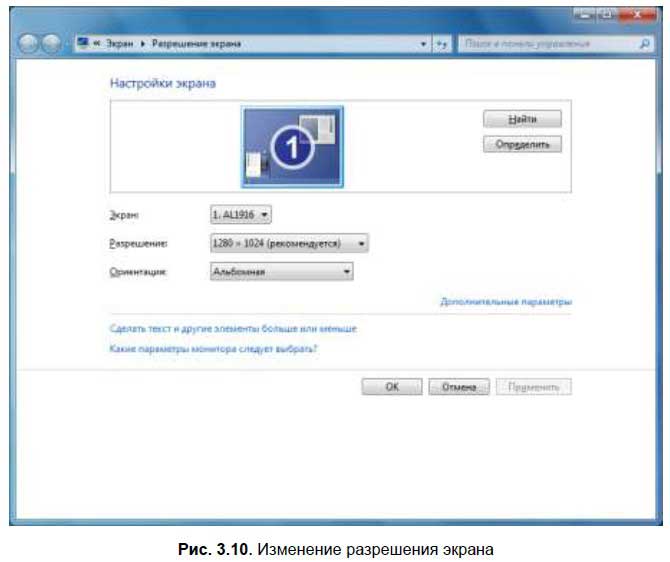
Task: Click the refresh button beside the address bar
Action: [442, 44]
